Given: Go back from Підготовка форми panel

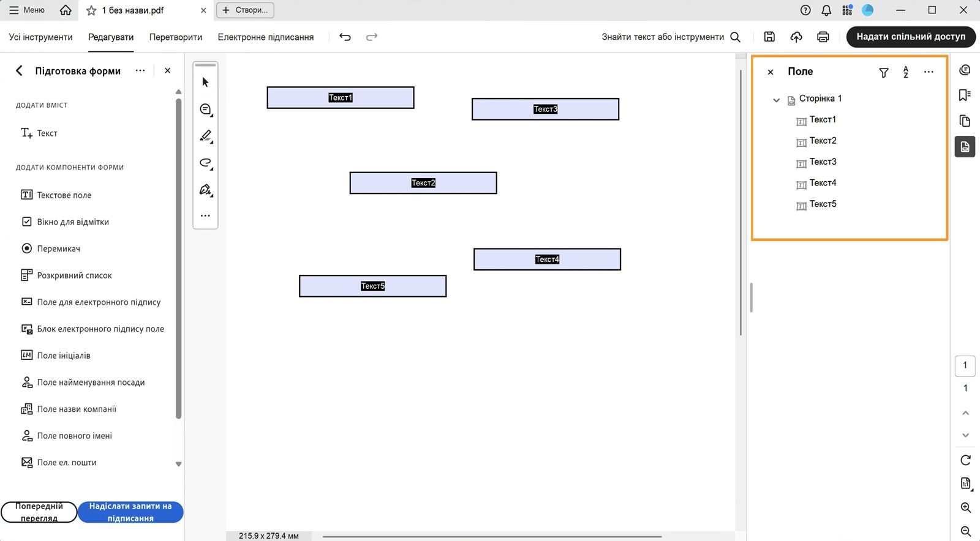Looking at the screenshot, I should (19, 71).
